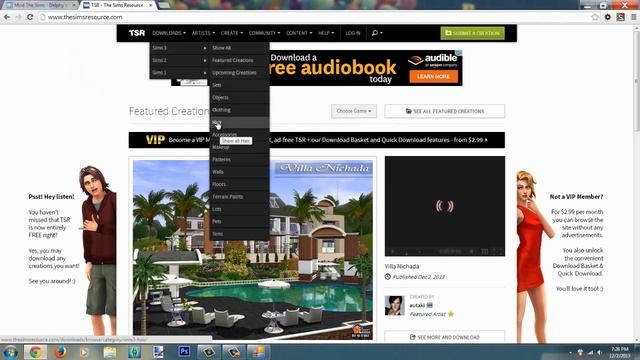The height and width of the screenshot is (360, 640).
Task: Open the media player taskbar icon
Action: (84, 352)
